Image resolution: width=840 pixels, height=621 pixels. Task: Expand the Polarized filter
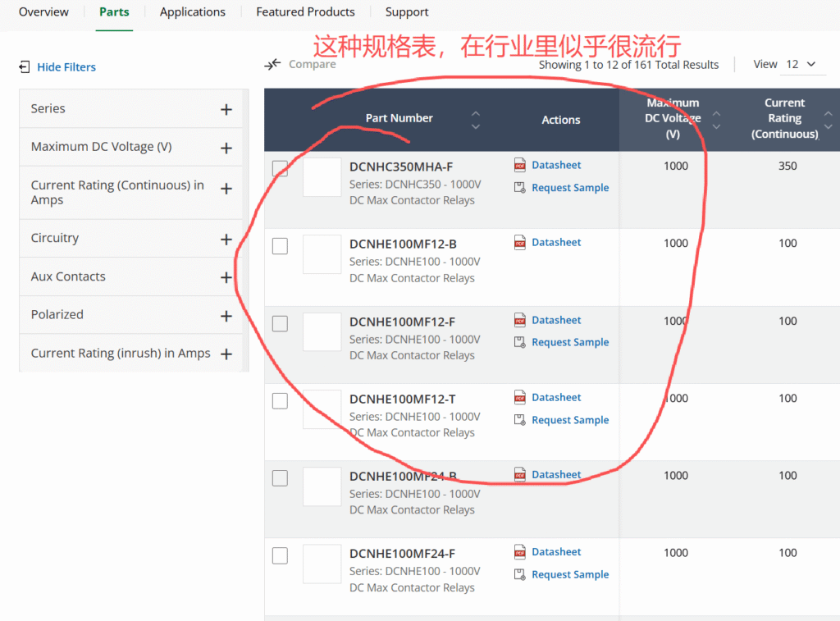[226, 316]
